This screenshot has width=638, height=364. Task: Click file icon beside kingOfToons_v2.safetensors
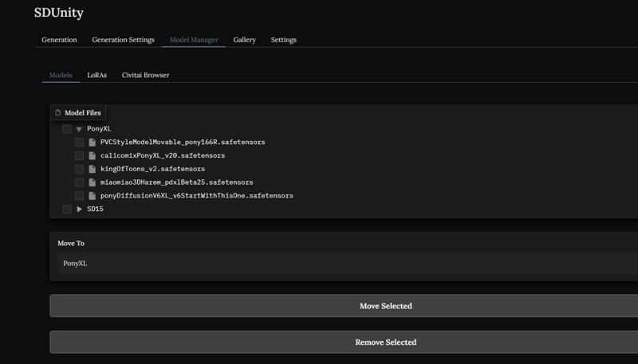pyautogui.click(x=93, y=169)
